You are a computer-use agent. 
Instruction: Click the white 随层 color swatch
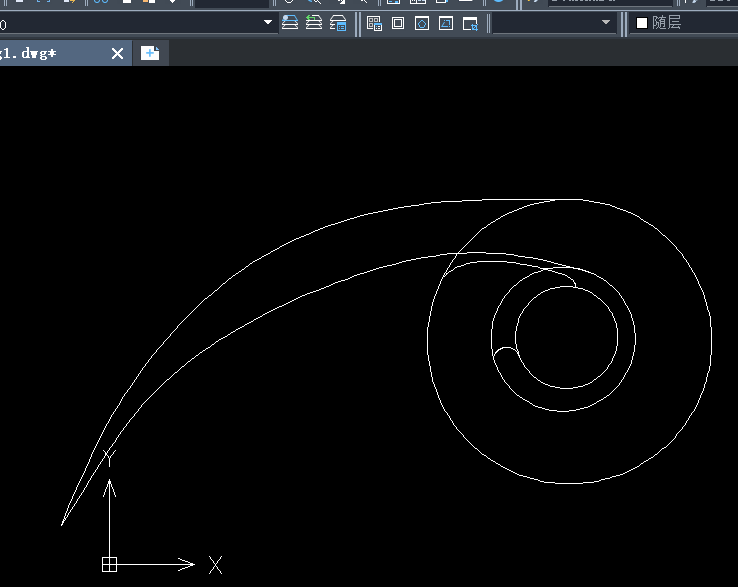(642, 22)
